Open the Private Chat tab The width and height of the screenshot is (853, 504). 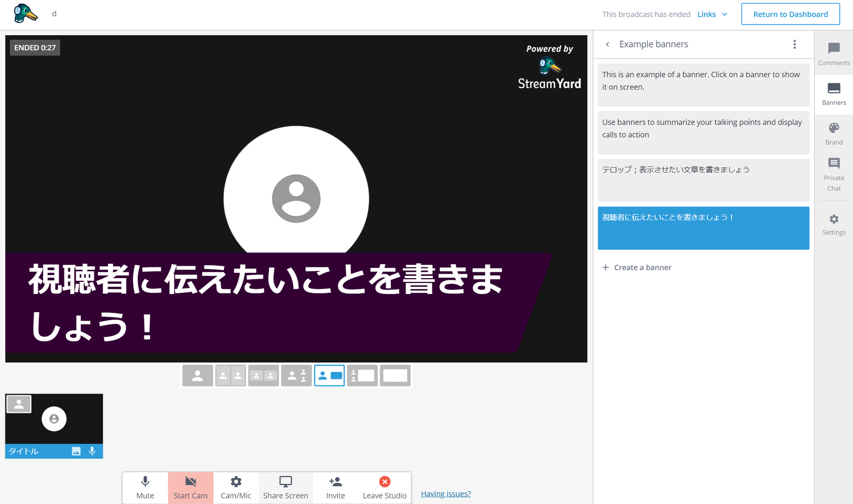(x=834, y=175)
